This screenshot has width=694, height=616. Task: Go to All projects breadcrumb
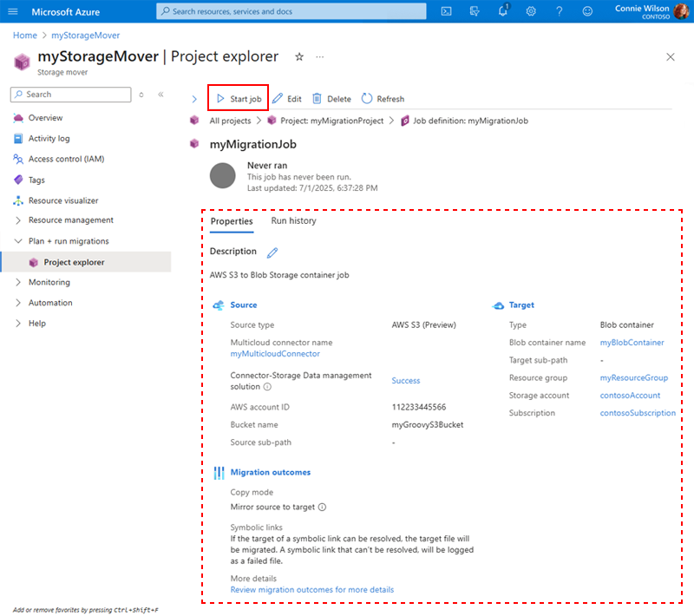(230, 121)
